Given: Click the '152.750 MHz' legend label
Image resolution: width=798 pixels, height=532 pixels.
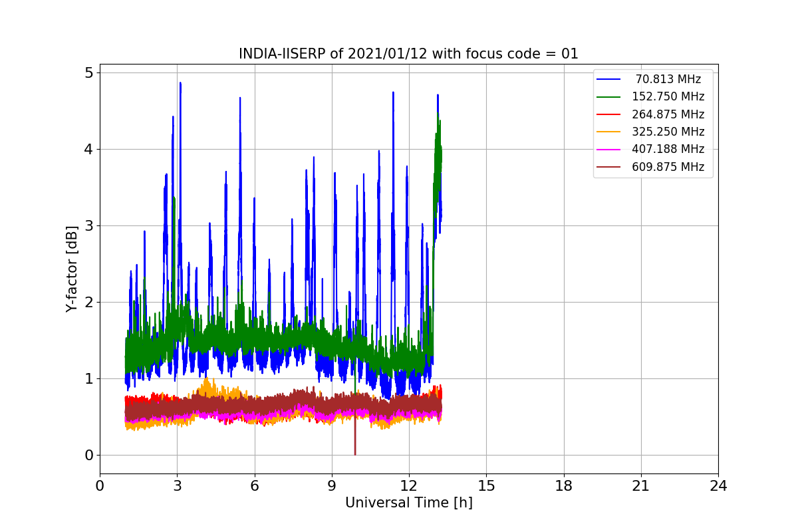Looking at the screenshot, I should point(668,96).
